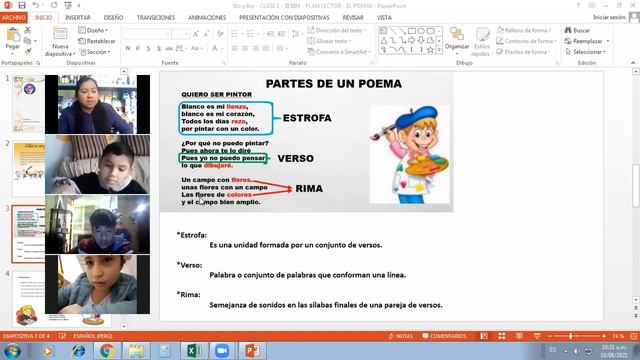Open the font name combo box
This screenshot has width=640, height=360.
point(147,34)
